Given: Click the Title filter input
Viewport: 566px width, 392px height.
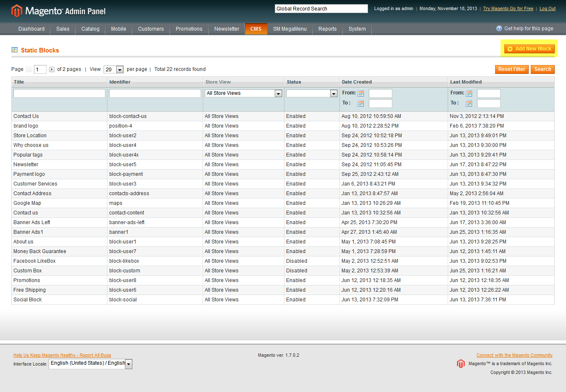Looking at the screenshot, I should (x=59, y=93).
